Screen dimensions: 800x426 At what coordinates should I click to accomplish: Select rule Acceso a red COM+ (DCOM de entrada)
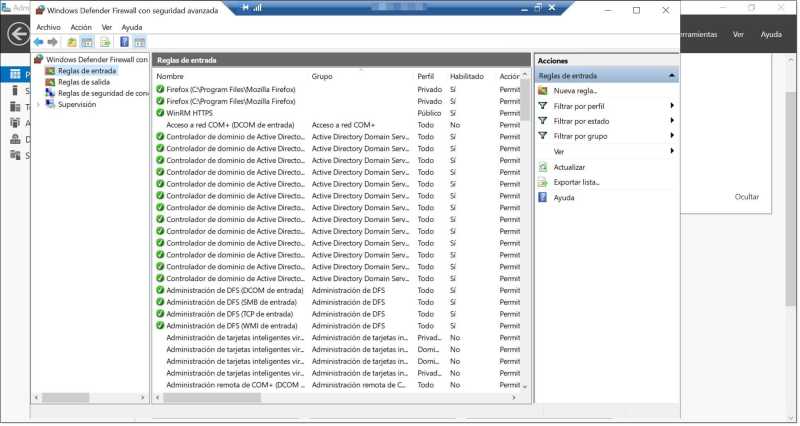click(230, 125)
